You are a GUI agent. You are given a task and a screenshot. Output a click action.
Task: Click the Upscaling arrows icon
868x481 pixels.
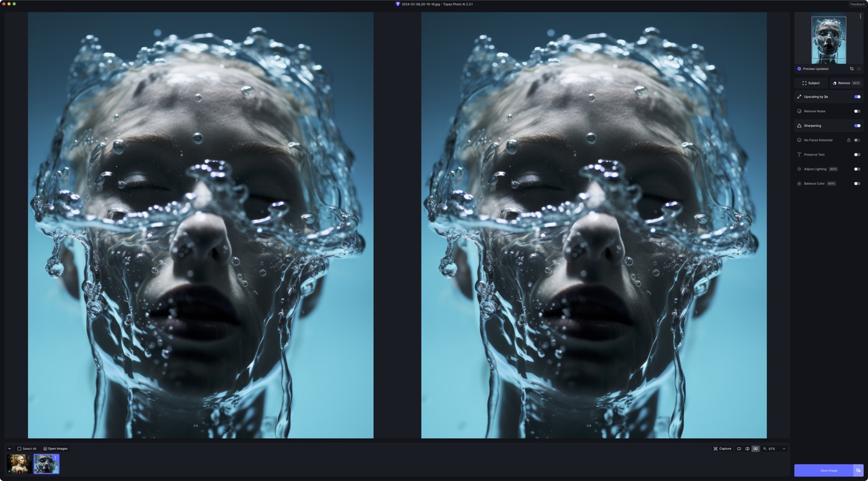pyautogui.click(x=799, y=97)
